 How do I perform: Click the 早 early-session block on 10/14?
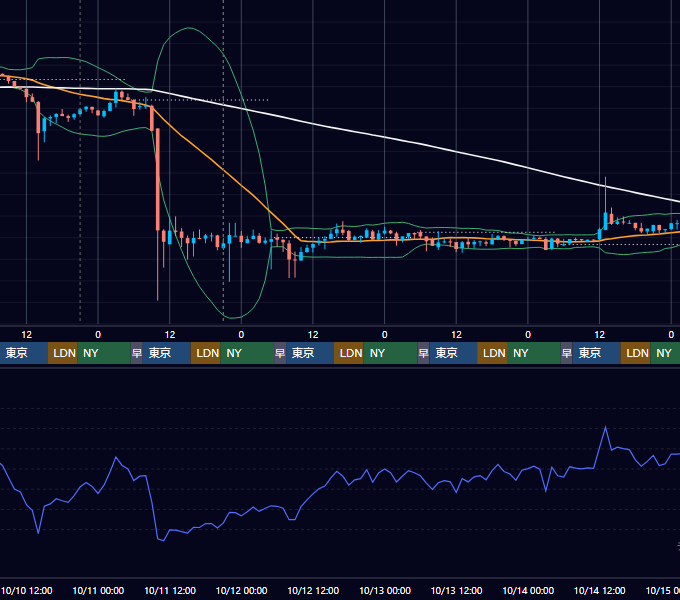[566, 353]
